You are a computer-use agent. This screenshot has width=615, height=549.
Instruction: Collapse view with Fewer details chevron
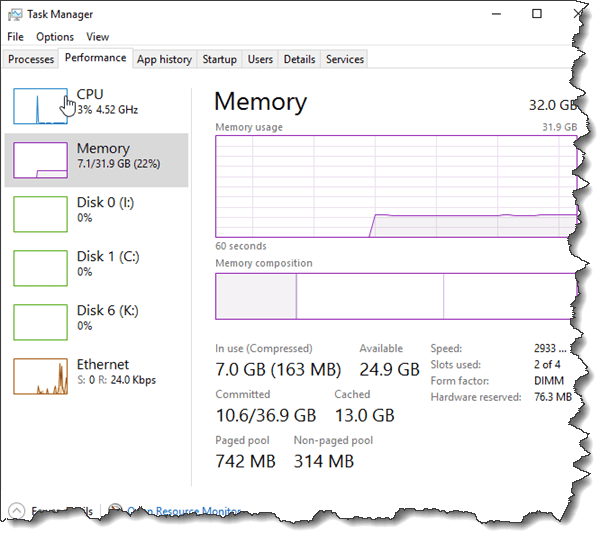(x=15, y=511)
